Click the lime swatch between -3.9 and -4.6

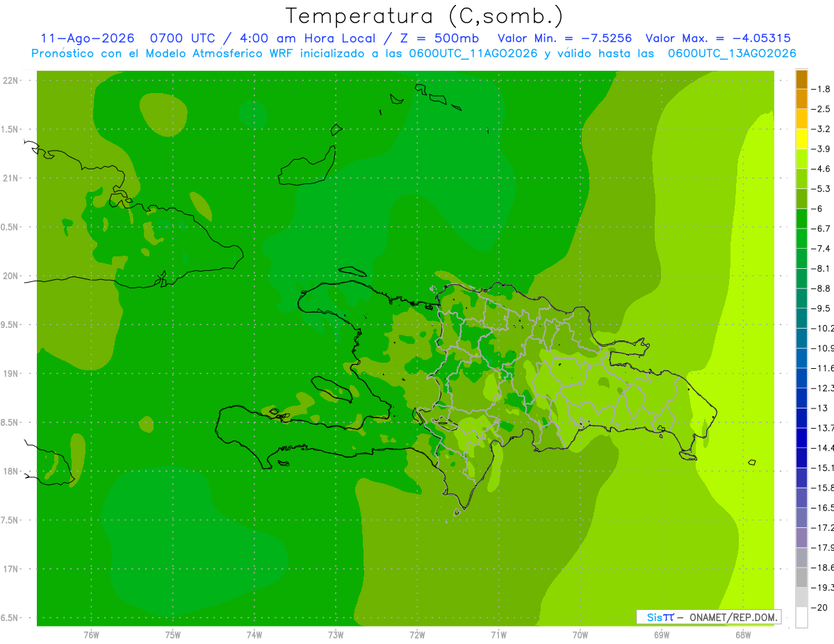[801, 159]
